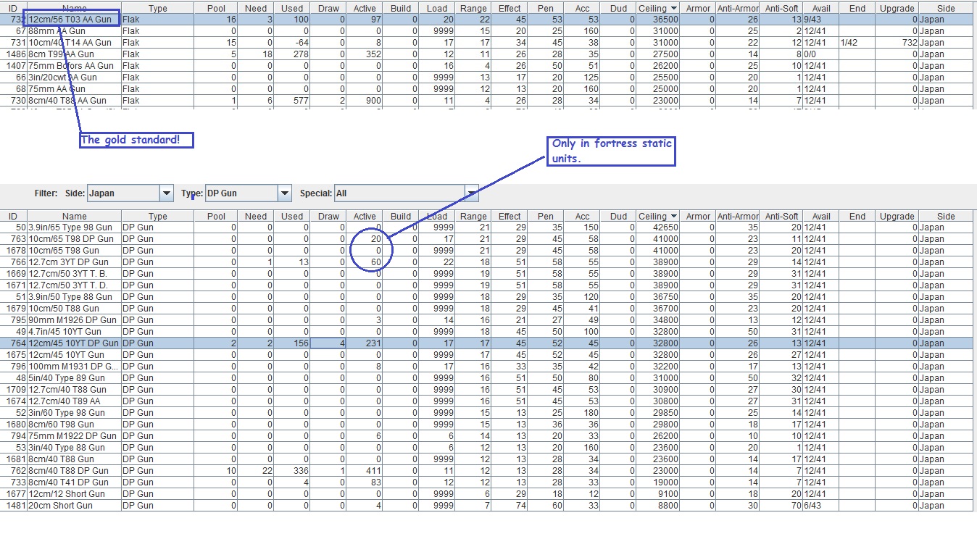Sort the Flak table by Avail header
The image size is (977, 560).
[821, 8]
